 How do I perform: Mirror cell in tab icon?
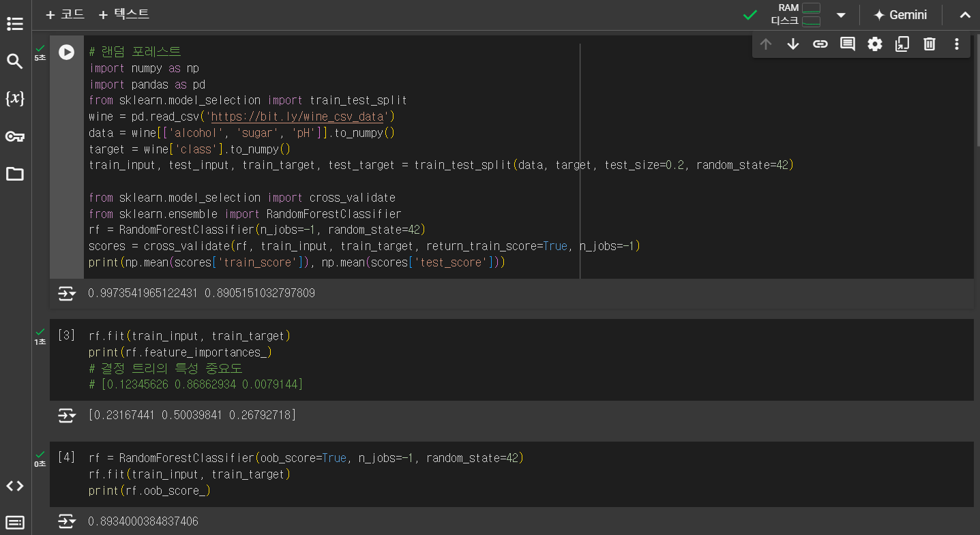[902, 44]
